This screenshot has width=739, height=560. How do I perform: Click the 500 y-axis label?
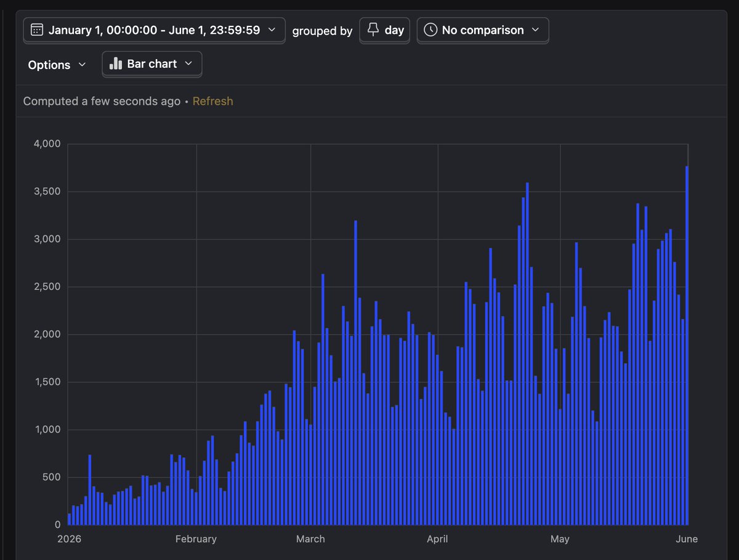point(52,477)
